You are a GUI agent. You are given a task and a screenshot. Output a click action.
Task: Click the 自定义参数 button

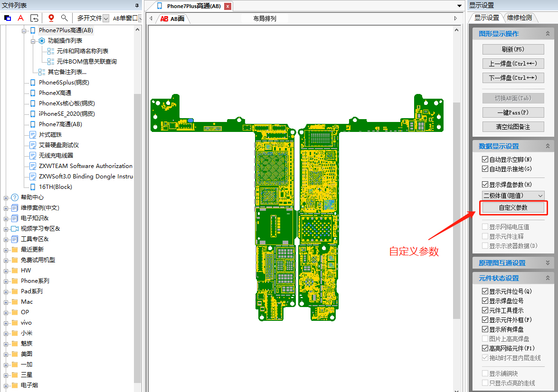click(x=513, y=207)
